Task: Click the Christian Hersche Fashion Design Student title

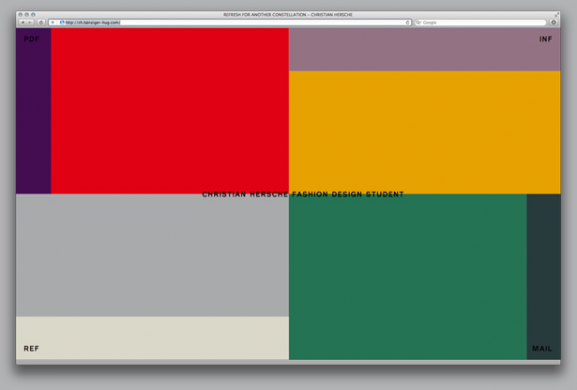Action: (x=303, y=194)
